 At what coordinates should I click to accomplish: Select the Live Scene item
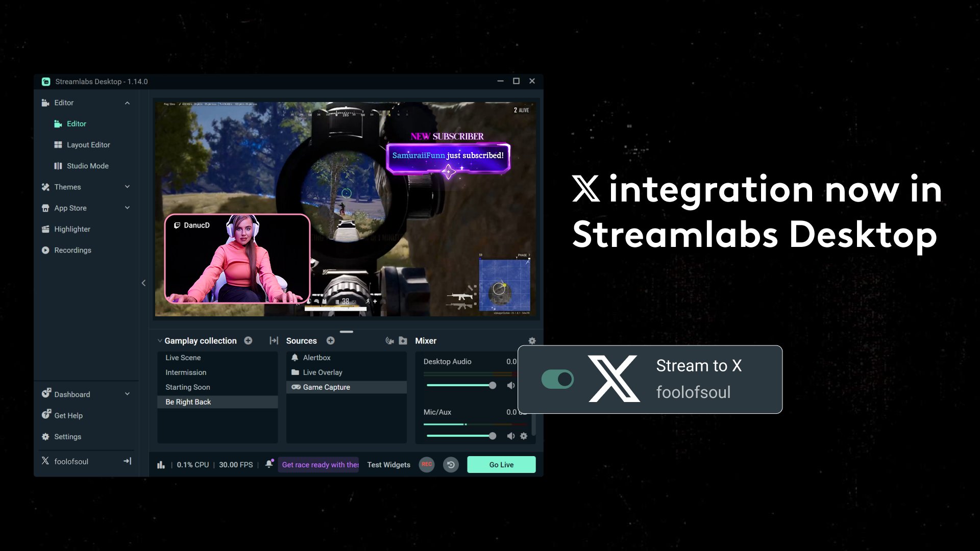point(182,357)
